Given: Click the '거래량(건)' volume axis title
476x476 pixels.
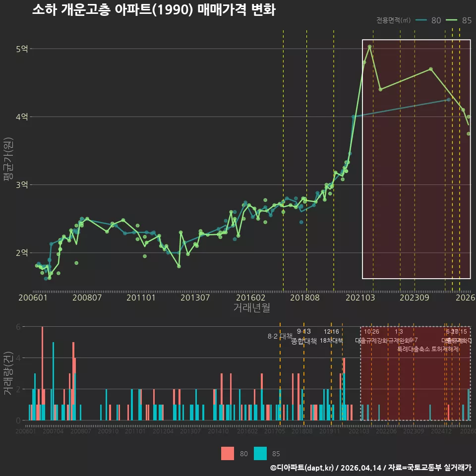Looking at the screenshot, I should pyautogui.click(x=7, y=373).
